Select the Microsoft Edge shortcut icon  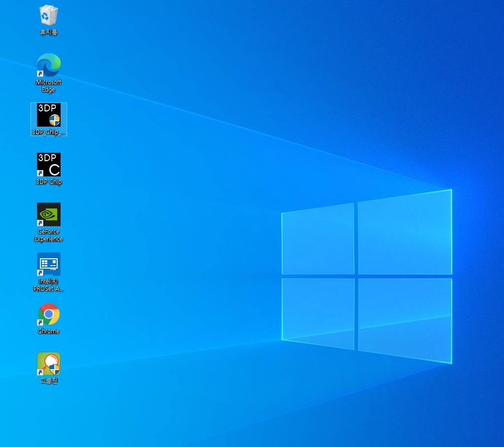[x=49, y=65]
